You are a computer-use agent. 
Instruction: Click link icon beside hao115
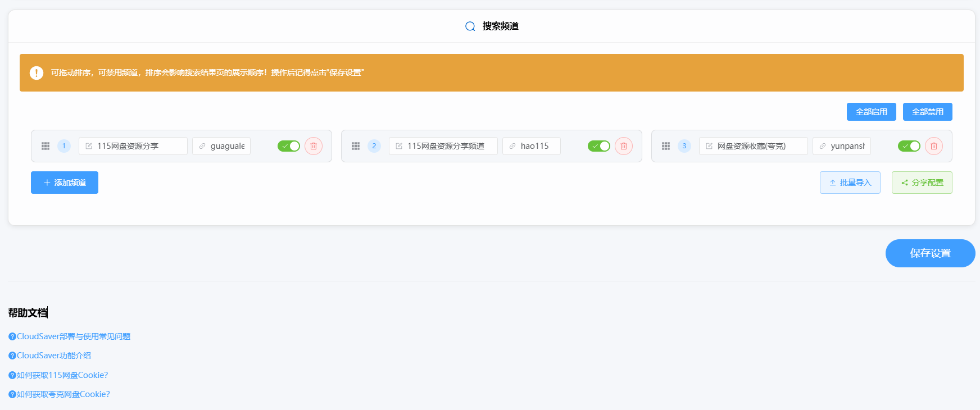pos(512,146)
